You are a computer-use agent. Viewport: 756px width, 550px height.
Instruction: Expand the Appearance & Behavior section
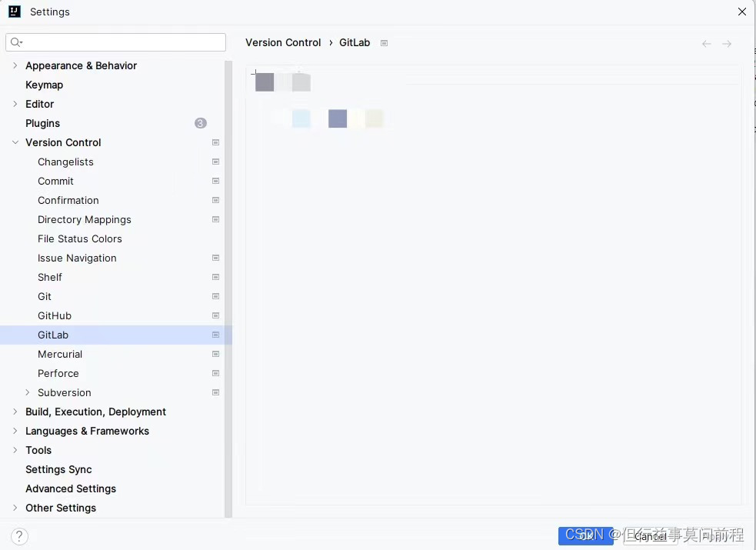pos(15,65)
